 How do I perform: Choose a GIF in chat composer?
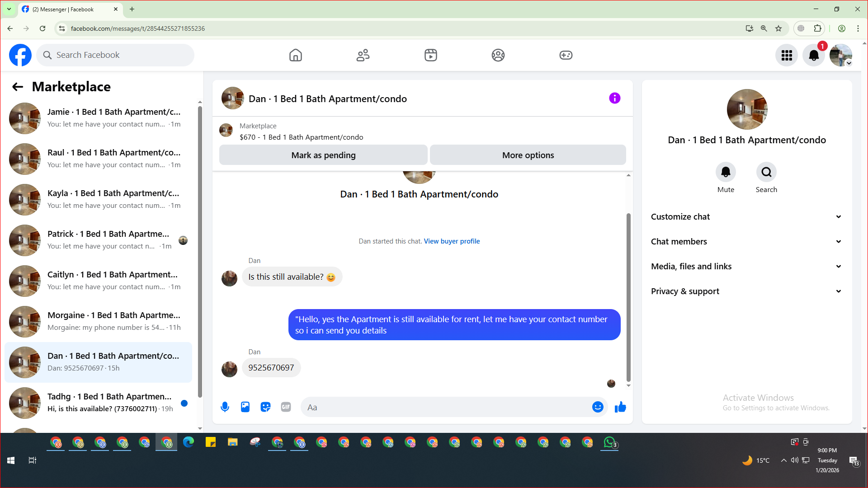286,407
